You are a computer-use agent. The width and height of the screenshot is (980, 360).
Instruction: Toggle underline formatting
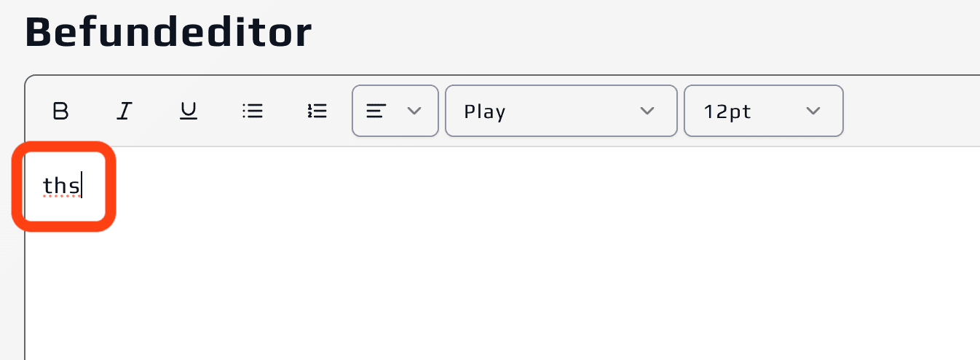coord(189,111)
